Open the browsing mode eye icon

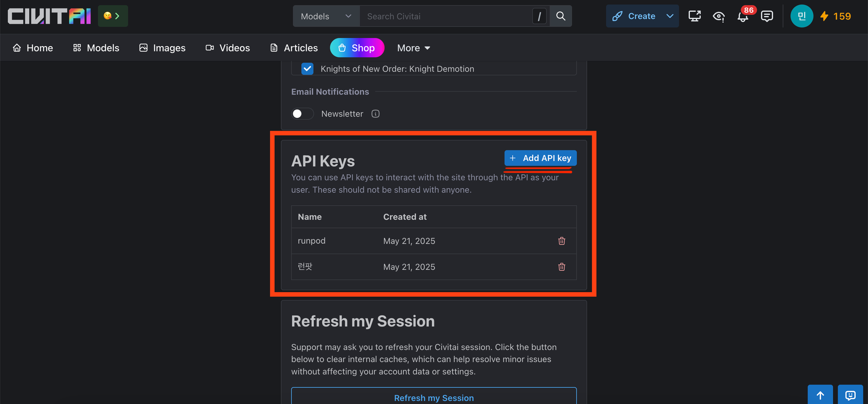(x=719, y=16)
